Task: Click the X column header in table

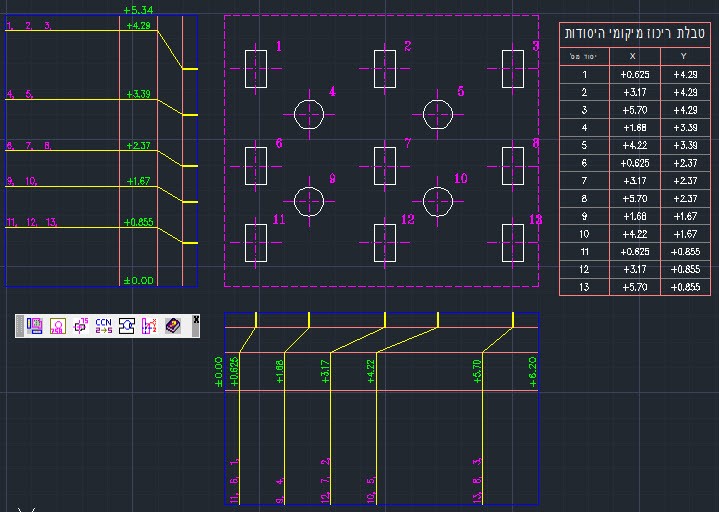Action: click(x=632, y=58)
